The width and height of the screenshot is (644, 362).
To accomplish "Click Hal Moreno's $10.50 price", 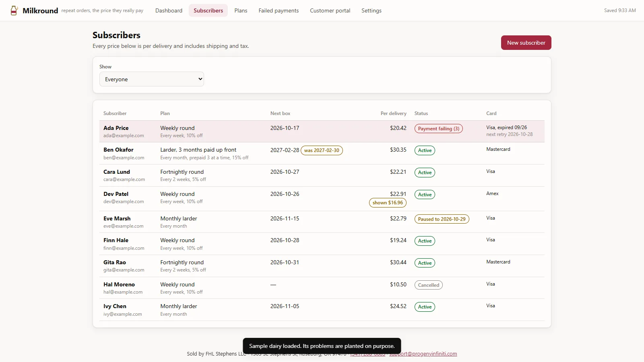I will [398, 284].
